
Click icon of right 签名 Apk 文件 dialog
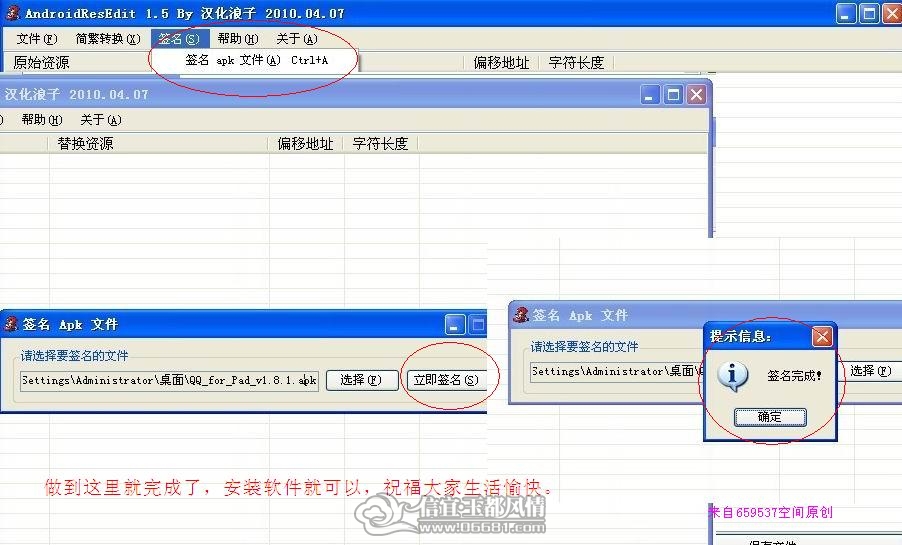click(521, 314)
